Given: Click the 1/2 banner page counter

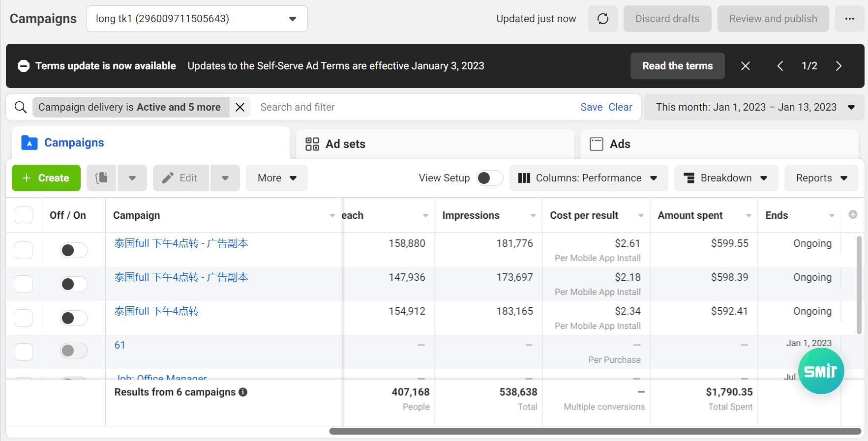Looking at the screenshot, I should pos(809,66).
